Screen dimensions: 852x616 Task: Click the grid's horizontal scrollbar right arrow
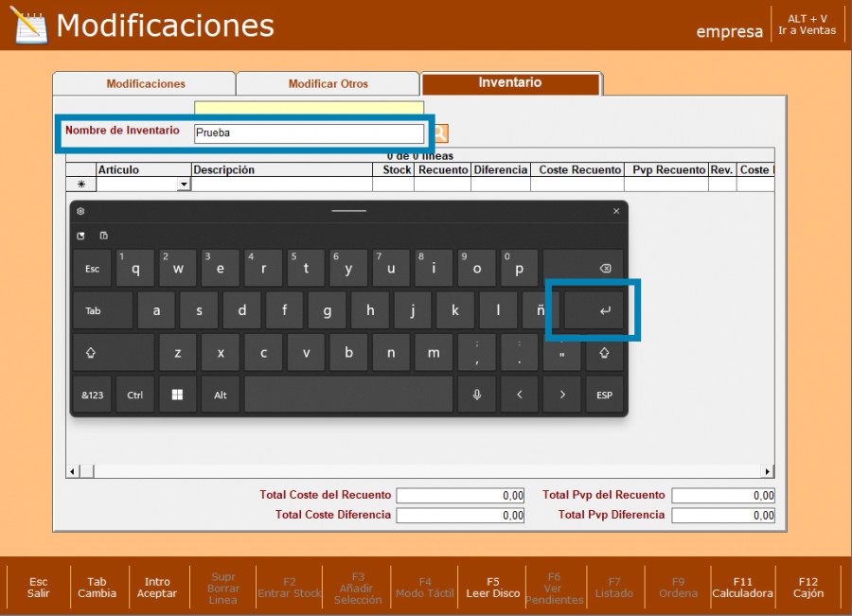point(768,471)
